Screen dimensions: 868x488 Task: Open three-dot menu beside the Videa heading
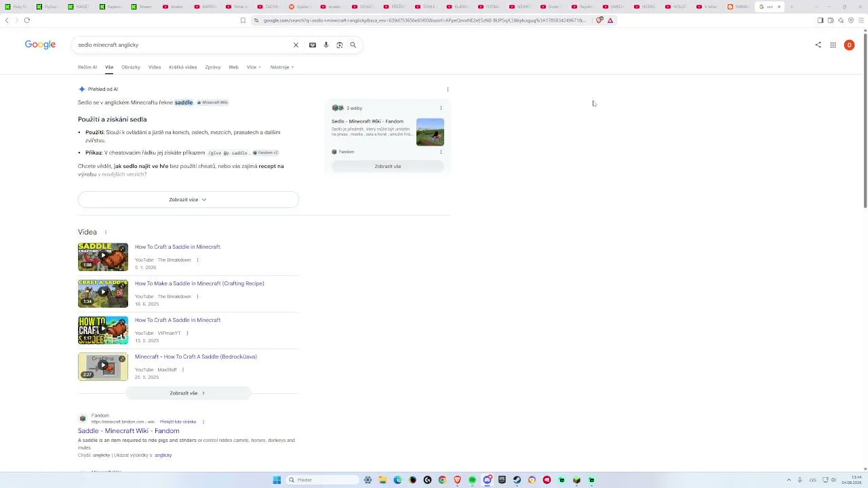[105, 232]
